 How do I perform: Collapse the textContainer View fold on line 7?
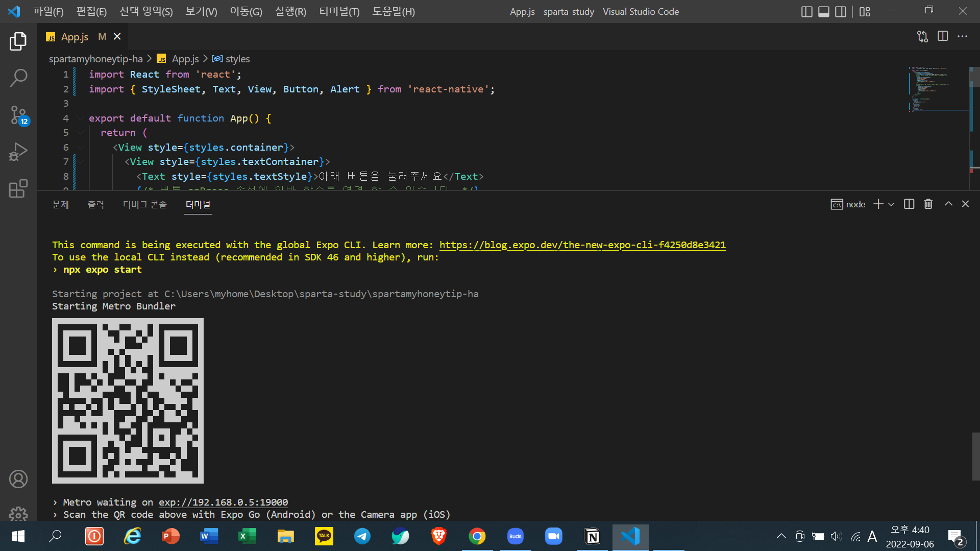[x=81, y=162]
